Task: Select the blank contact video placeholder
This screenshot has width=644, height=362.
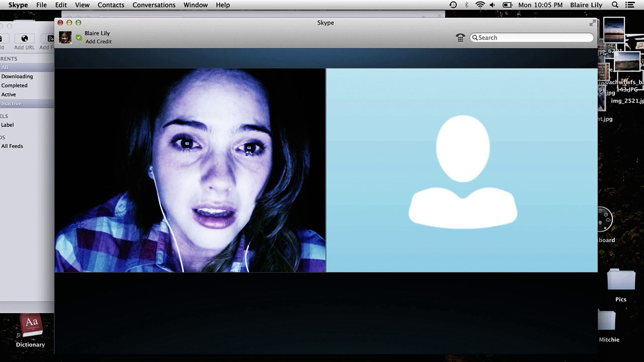Action: pyautogui.click(x=462, y=170)
